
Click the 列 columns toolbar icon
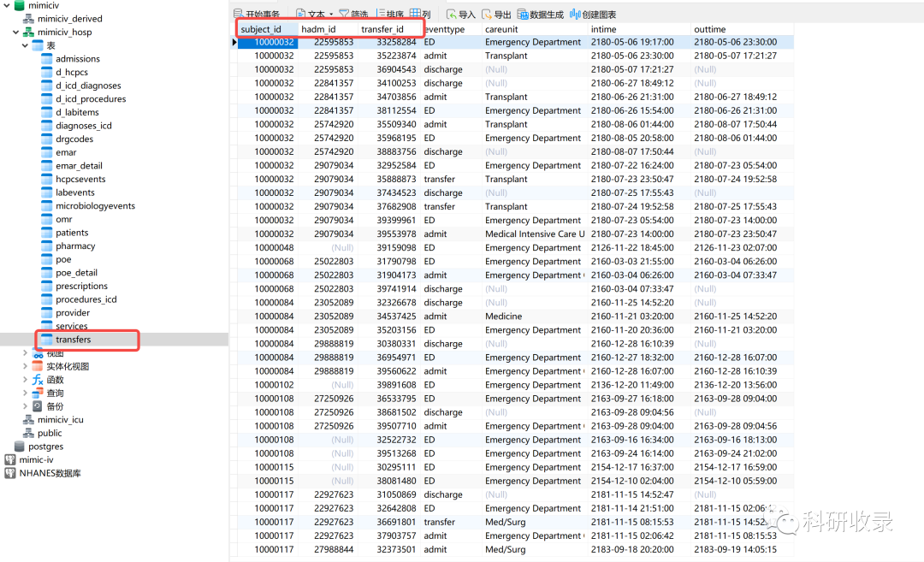[416, 15]
